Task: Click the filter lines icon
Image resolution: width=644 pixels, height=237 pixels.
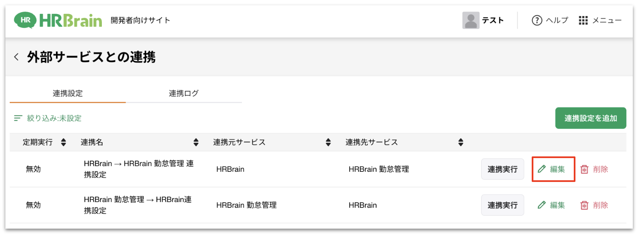Action: click(x=18, y=118)
